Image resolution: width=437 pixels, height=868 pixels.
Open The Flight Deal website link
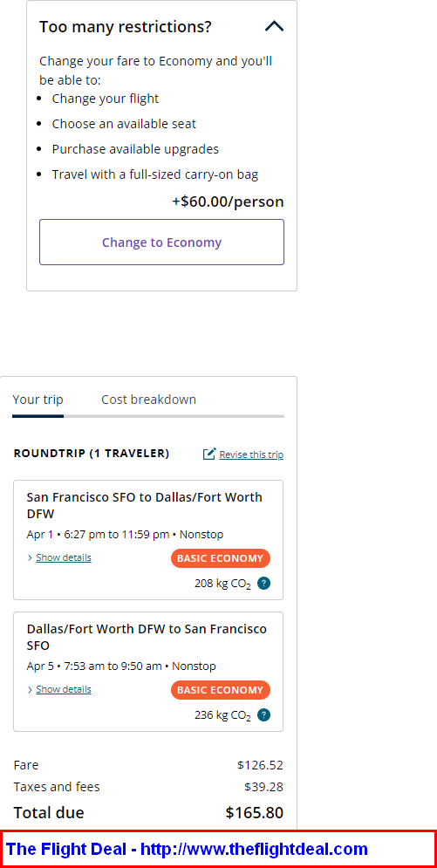click(x=187, y=849)
